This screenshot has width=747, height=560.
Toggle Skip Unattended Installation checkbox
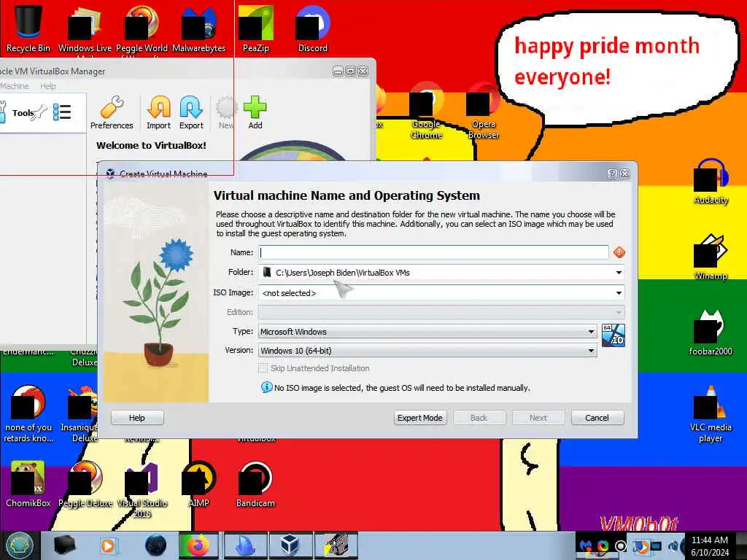tap(263, 368)
